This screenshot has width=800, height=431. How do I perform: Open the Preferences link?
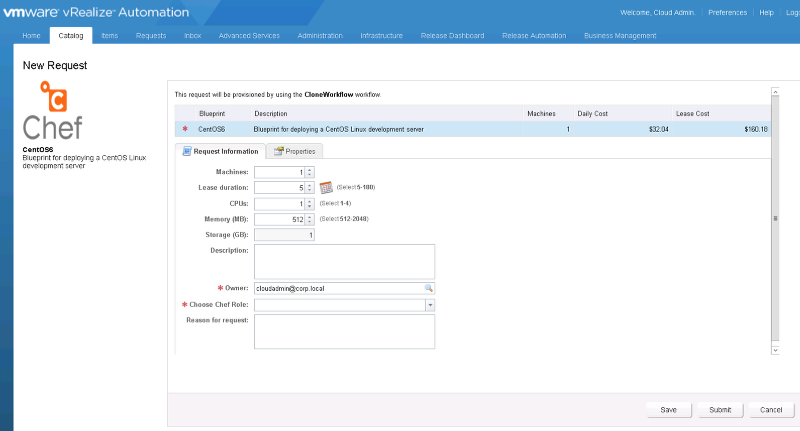[x=727, y=12]
